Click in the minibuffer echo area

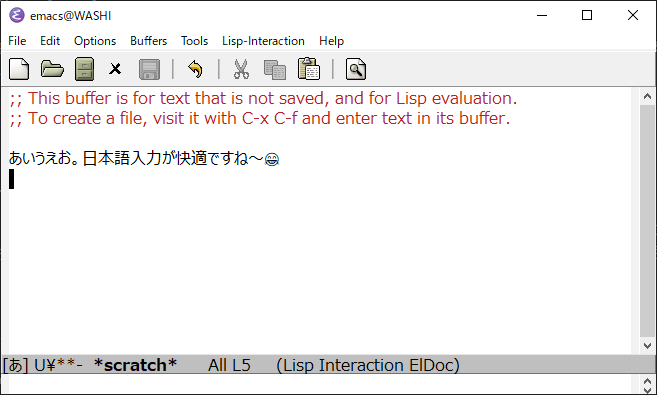[320, 385]
